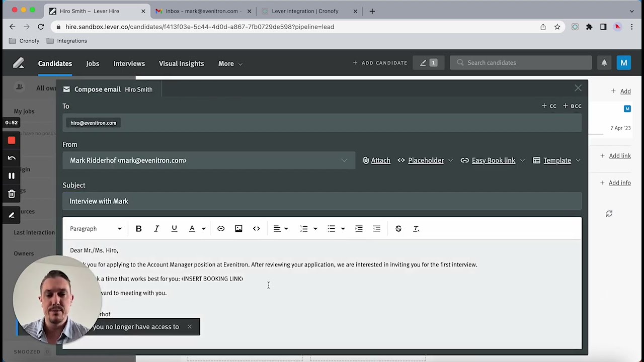Attach a file to the email

376,160
